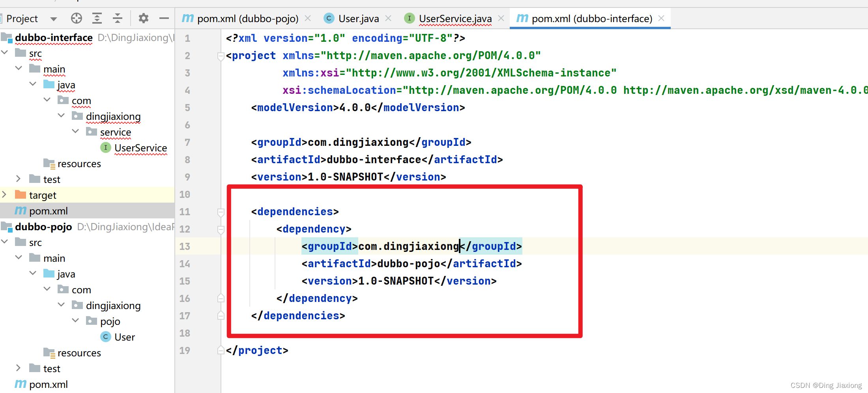Click fold end marker at line 17
Screen dimensions: 868x393
221,316
